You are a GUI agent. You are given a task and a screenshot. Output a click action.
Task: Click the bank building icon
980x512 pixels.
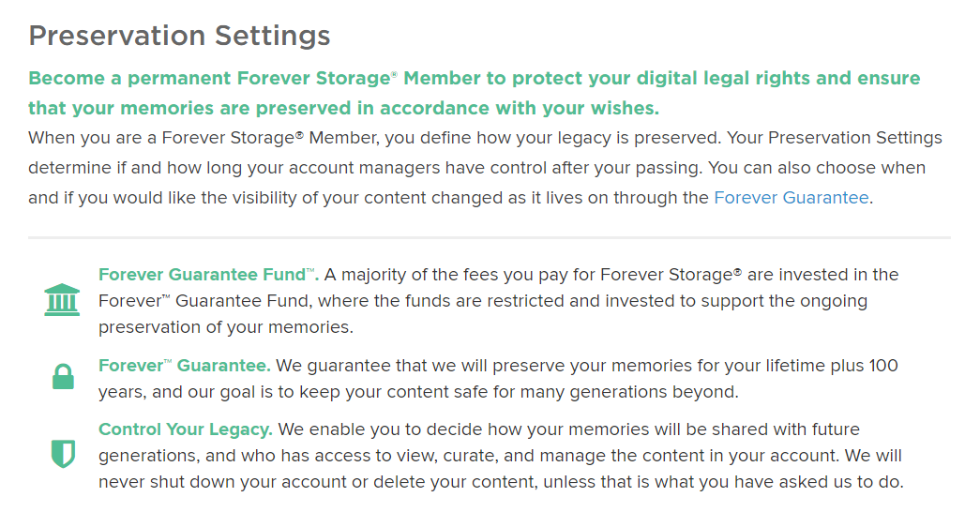coord(62,300)
